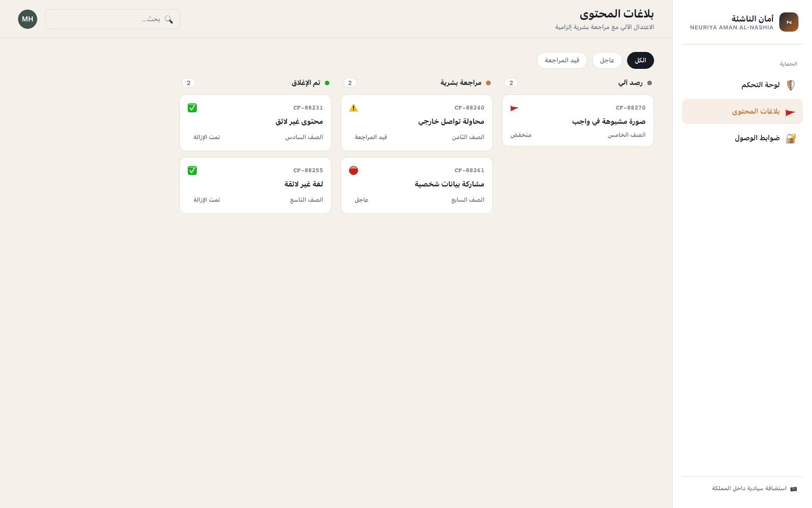Open the shield icon for لوحة التحكم
The width and height of the screenshot is (812, 508).
[791, 85]
